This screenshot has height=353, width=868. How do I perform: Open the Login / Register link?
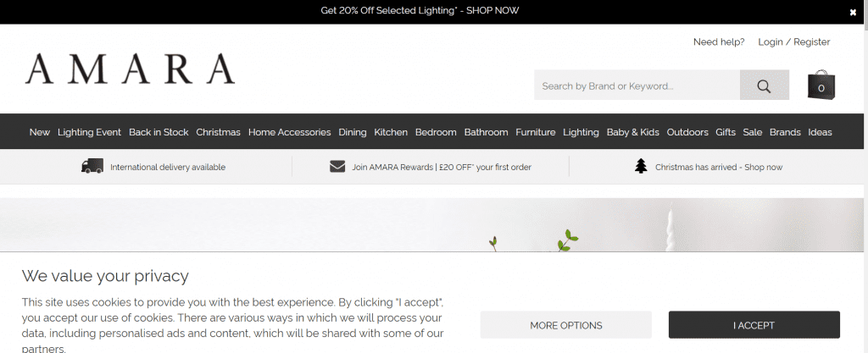[793, 42]
